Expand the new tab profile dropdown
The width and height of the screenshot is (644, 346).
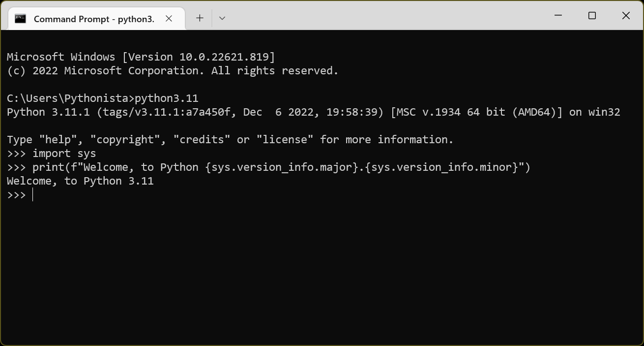[x=222, y=18]
